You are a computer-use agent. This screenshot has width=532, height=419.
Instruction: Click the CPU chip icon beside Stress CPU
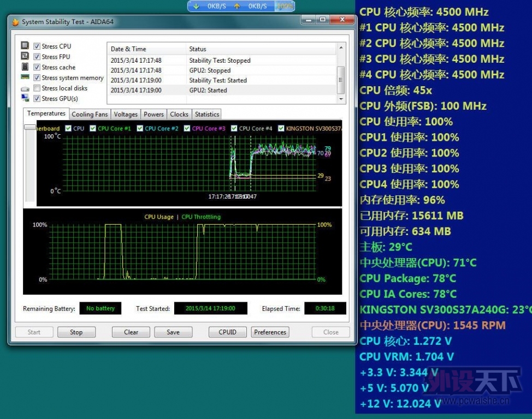coord(25,45)
